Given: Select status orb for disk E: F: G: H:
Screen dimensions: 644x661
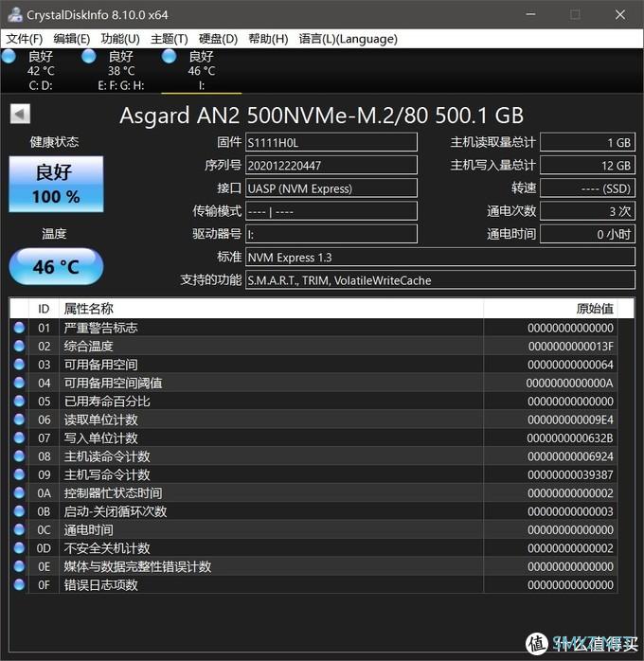Looking at the screenshot, I should [89, 56].
